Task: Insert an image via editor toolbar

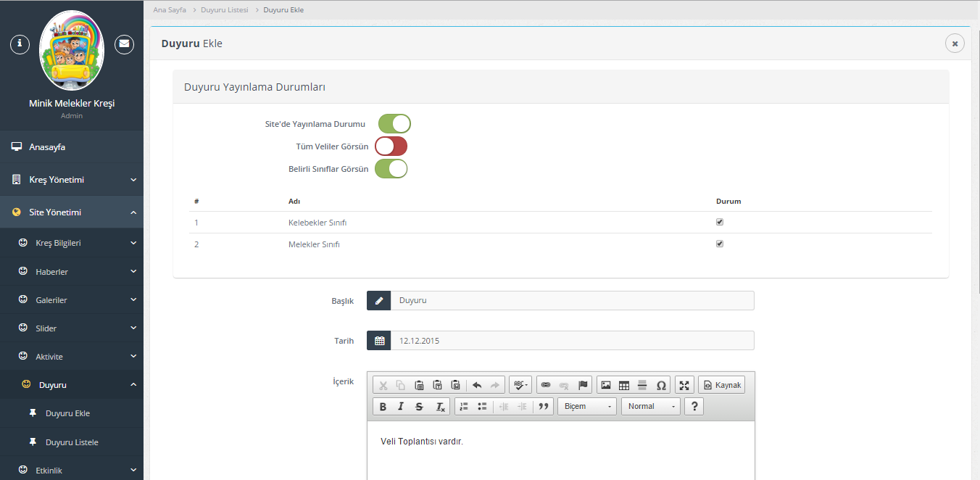Action: (x=606, y=385)
